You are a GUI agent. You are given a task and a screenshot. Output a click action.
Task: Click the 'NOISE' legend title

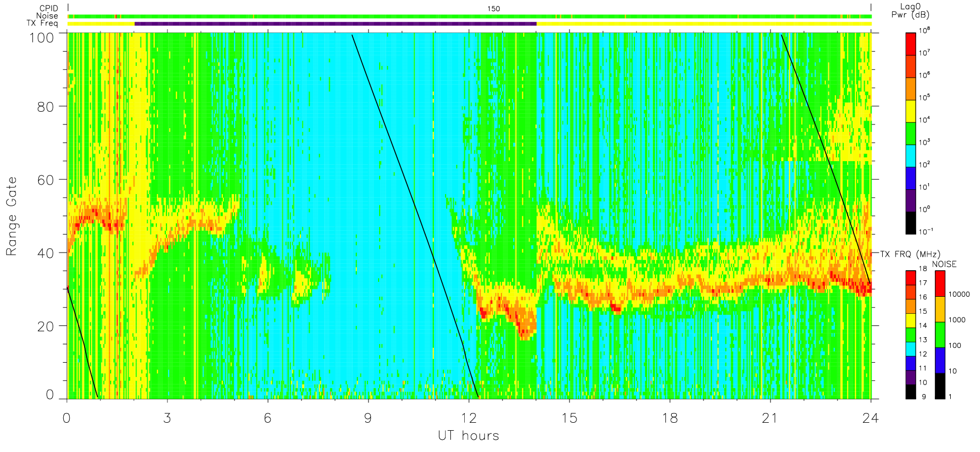[944, 264]
